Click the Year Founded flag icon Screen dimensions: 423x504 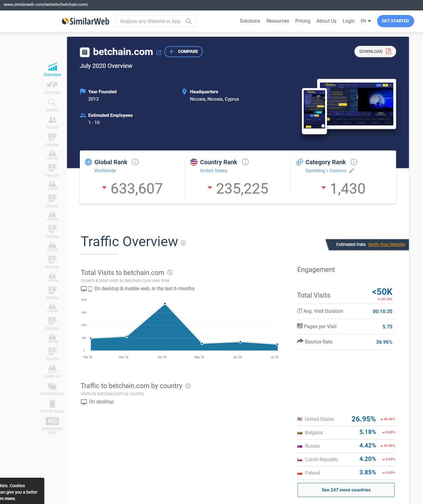coord(83,91)
